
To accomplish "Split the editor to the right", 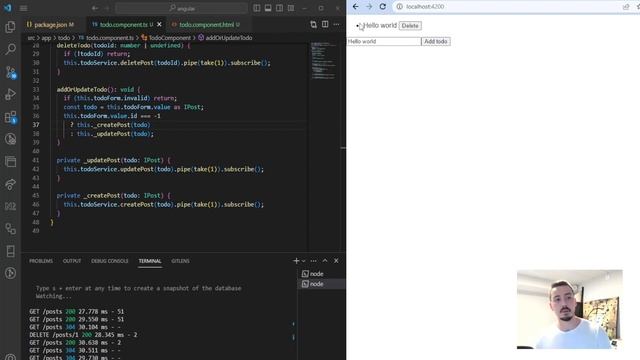I will (325, 24).
